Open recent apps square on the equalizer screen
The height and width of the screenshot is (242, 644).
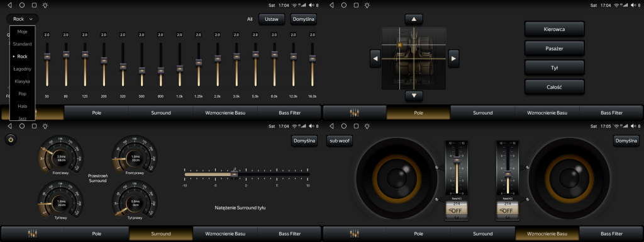(34, 5)
